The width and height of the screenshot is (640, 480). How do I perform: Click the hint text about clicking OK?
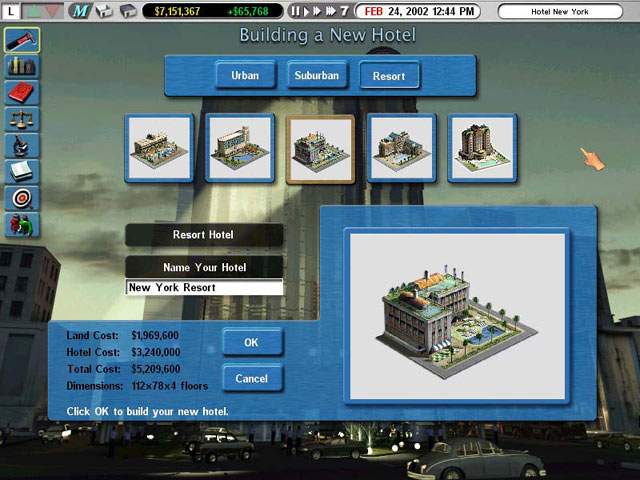(148, 411)
